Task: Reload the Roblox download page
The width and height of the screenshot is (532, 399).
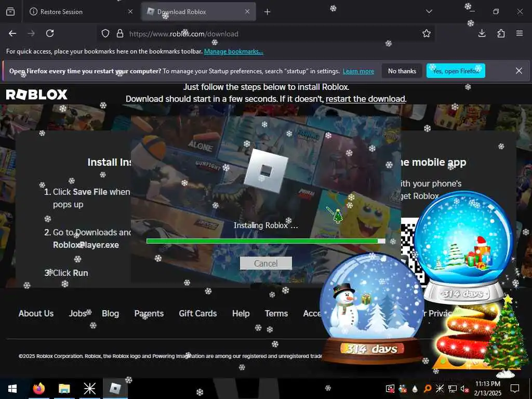Action: (x=50, y=33)
